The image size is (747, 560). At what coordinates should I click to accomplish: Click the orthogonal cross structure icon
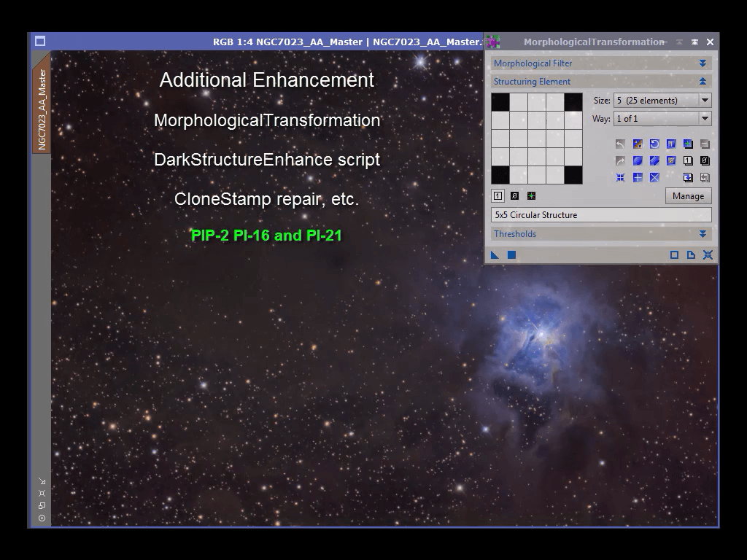[637, 177]
